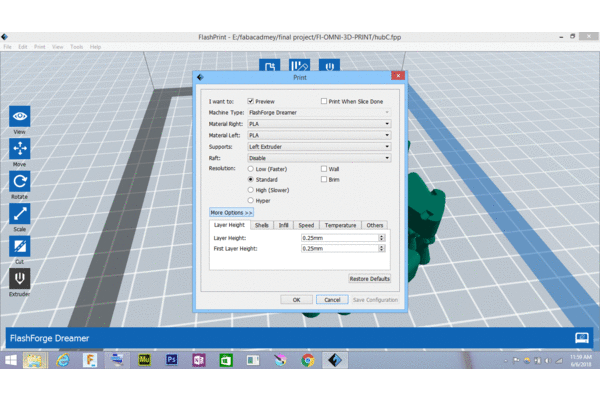
Task: Close the Print dialog
Action: tap(398, 75)
